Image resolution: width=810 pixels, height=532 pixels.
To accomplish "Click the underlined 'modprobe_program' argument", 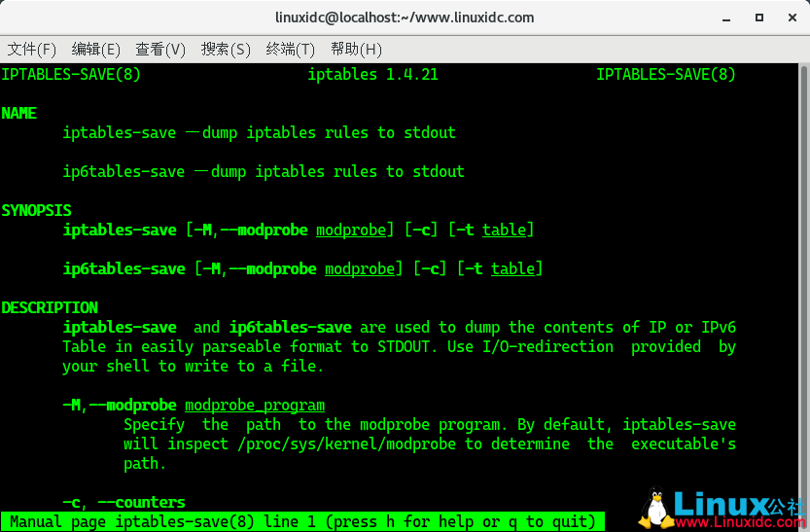I will [255, 406].
